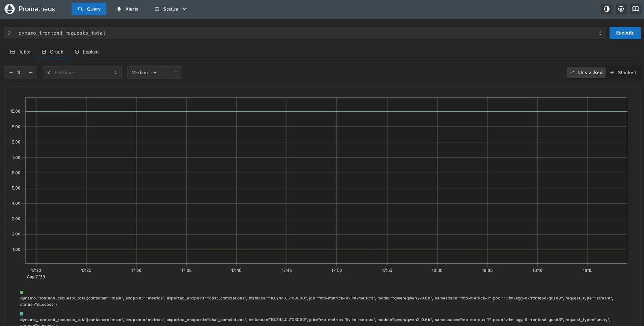Open the Query page
The image size is (644, 326).
pyautogui.click(x=89, y=9)
